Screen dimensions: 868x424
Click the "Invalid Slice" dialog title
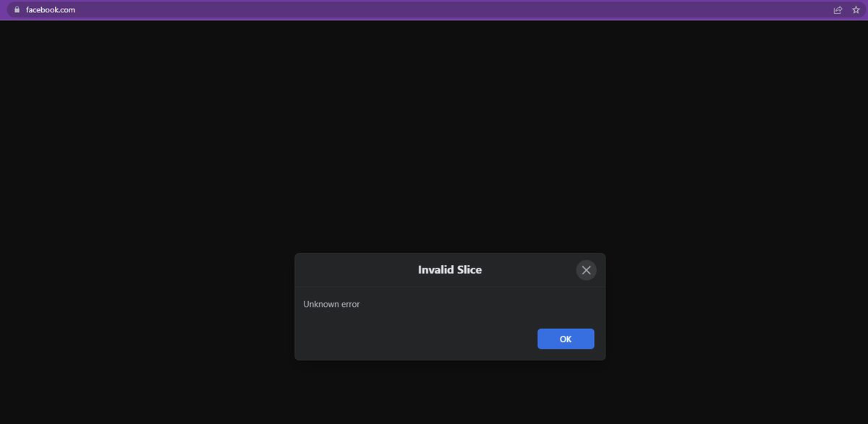(450, 270)
